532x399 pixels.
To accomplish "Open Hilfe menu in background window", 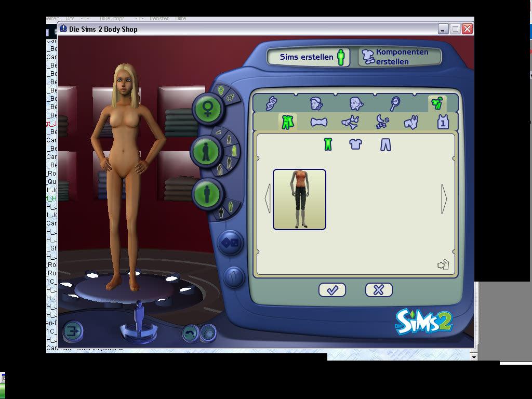I will 180,18.
